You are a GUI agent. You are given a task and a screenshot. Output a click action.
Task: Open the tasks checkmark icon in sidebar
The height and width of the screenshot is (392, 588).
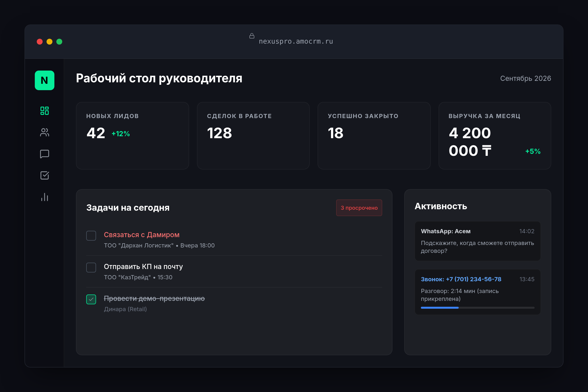tap(45, 175)
